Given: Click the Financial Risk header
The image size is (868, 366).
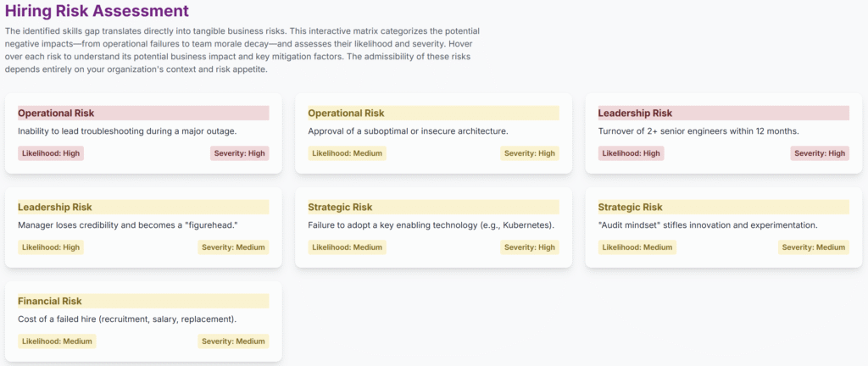Looking at the screenshot, I should (143, 302).
